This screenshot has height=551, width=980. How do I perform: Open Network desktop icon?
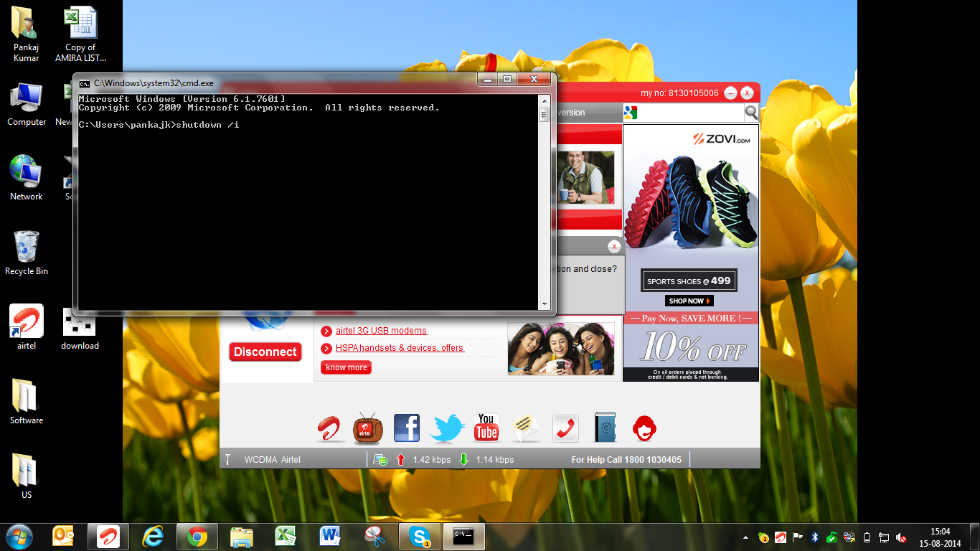click(27, 178)
